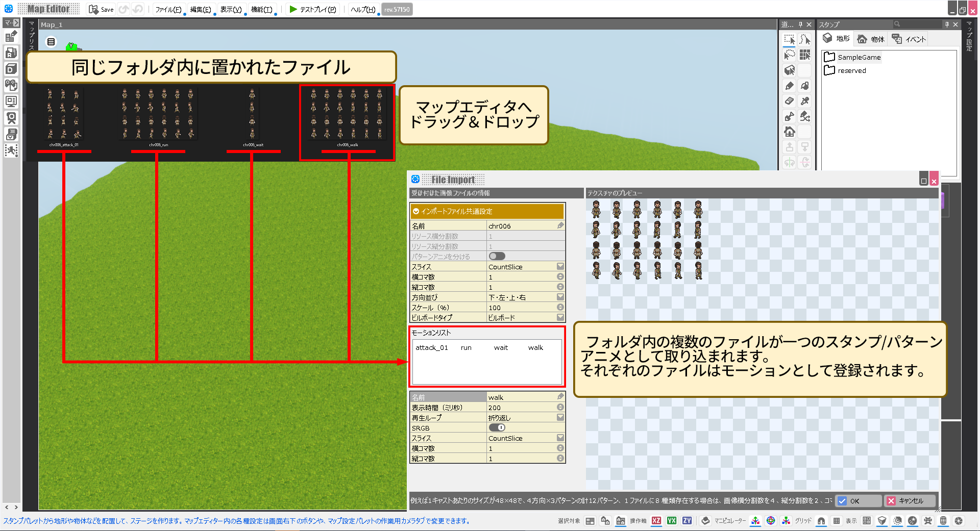The width and height of the screenshot is (980, 531).
Task: Toggle the パターンアニメを分ける switch
Action: coord(497,256)
